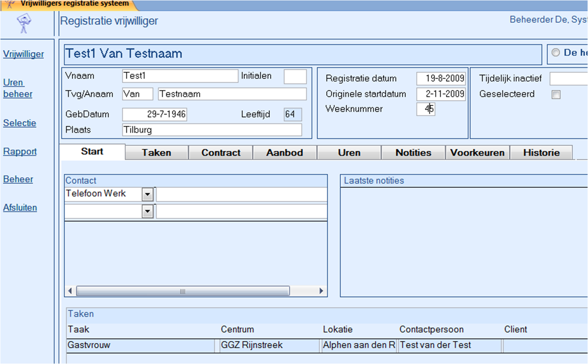Click the Centrum column header
Viewport: 588px width, 364px height.
pyautogui.click(x=237, y=329)
